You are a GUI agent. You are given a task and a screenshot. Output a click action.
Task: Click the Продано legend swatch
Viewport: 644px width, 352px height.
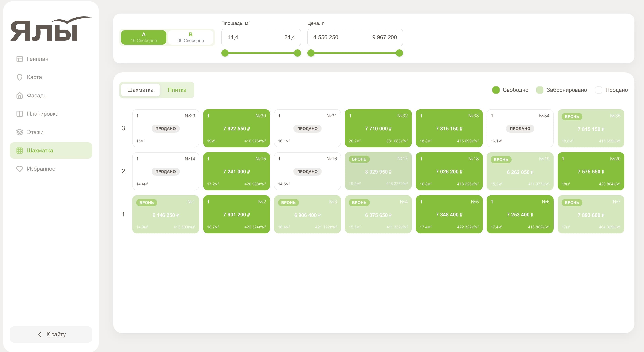pyautogui.click(x=599, y=90)
